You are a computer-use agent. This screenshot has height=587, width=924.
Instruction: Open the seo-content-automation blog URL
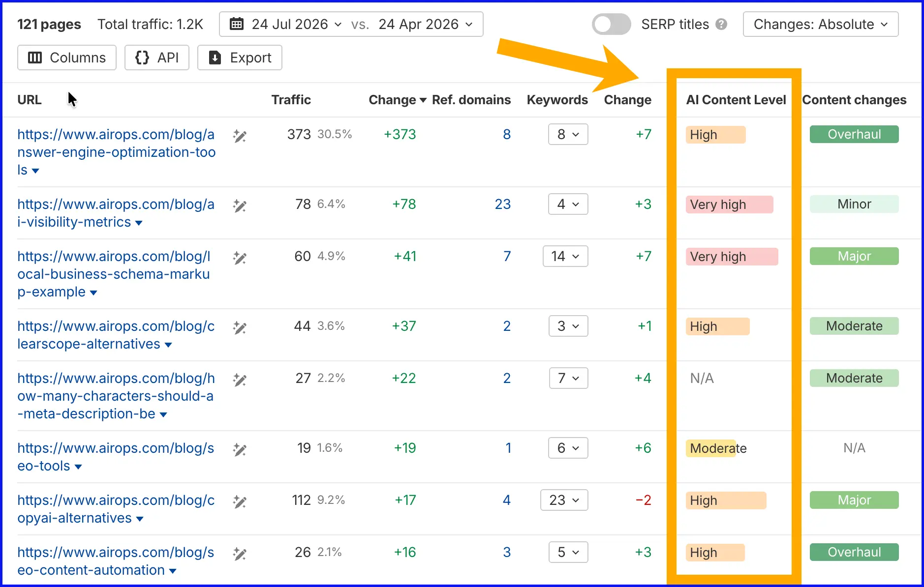tap(116, 561)
